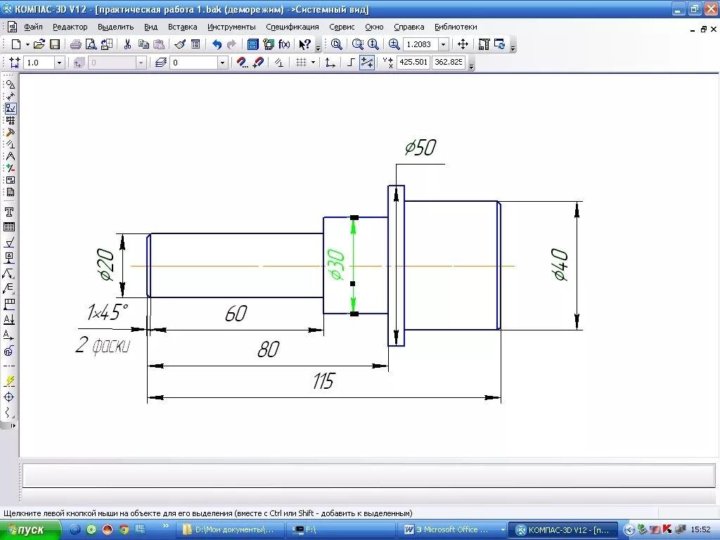Open the Спецификация menu
The image size is (720, 540).
[x=293, y=27]
